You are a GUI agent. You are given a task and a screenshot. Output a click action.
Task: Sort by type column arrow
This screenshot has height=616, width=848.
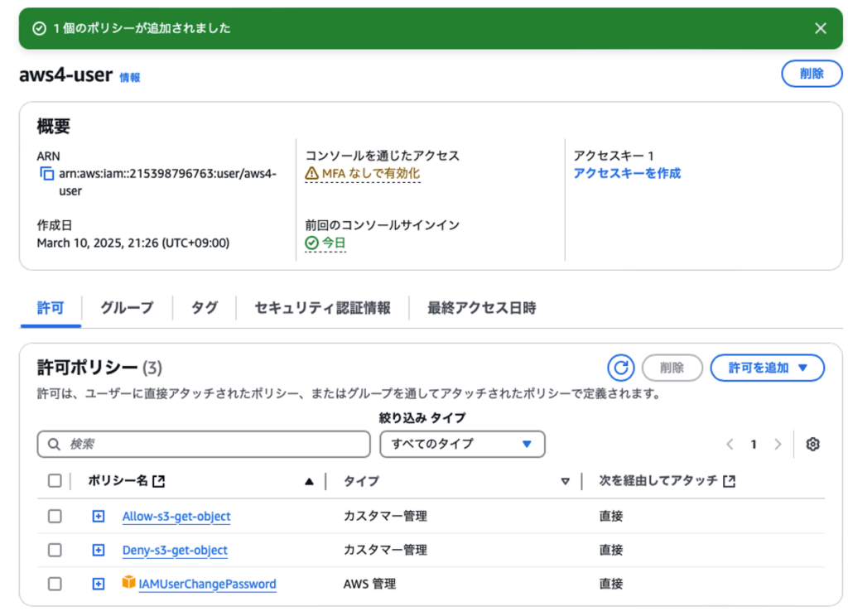click(565, 481)
